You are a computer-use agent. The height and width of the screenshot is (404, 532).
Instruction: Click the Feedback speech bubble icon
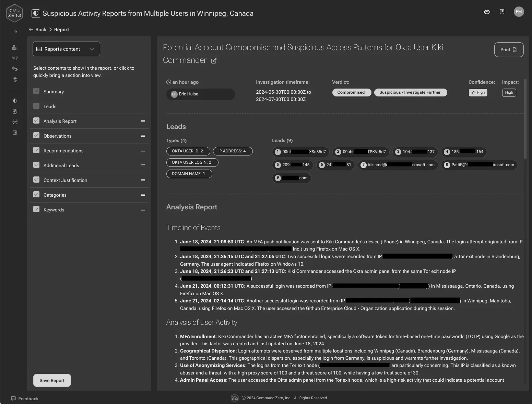pos(13,399)
